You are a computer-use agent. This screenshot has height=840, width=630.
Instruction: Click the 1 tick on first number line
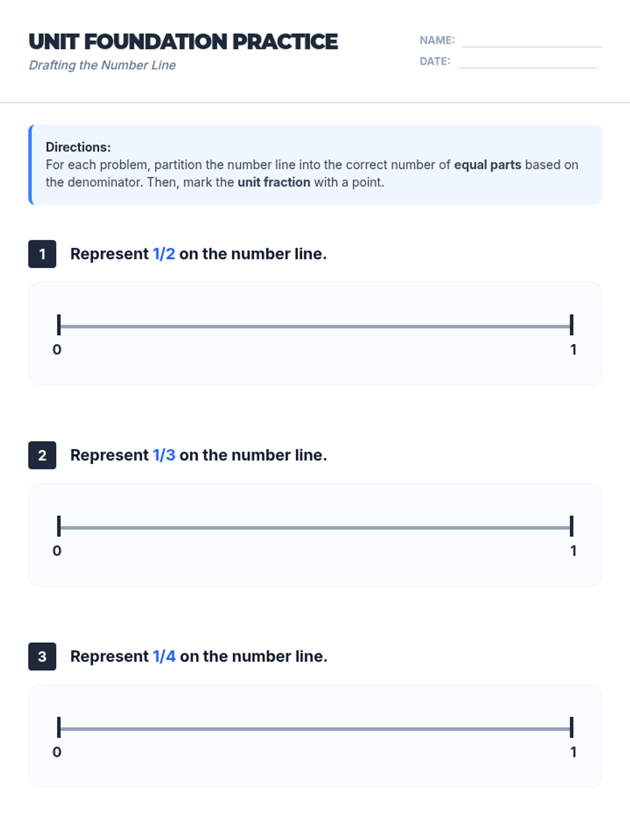572,325
